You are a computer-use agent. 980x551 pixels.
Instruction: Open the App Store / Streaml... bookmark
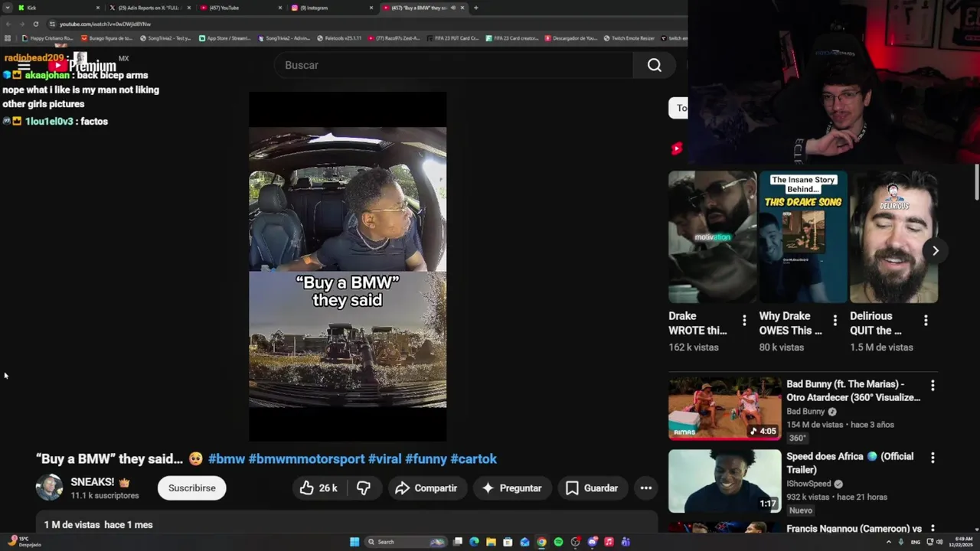point(224,38)
